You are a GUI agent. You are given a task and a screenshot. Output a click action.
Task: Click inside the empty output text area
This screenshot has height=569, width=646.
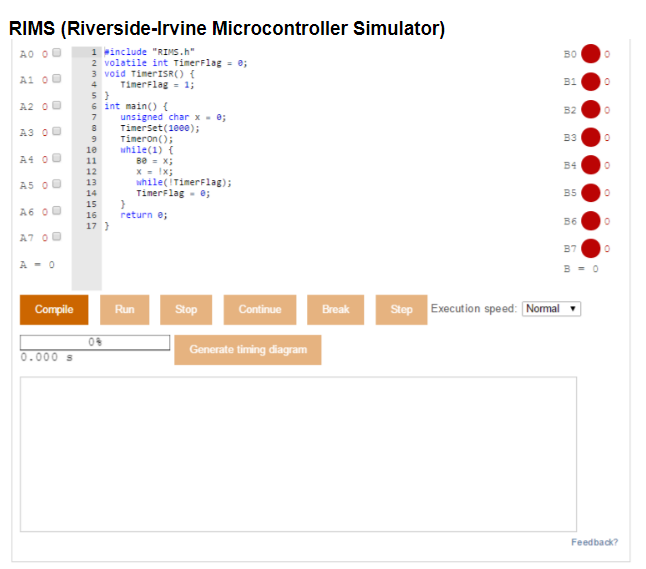(x=298, y=454)
